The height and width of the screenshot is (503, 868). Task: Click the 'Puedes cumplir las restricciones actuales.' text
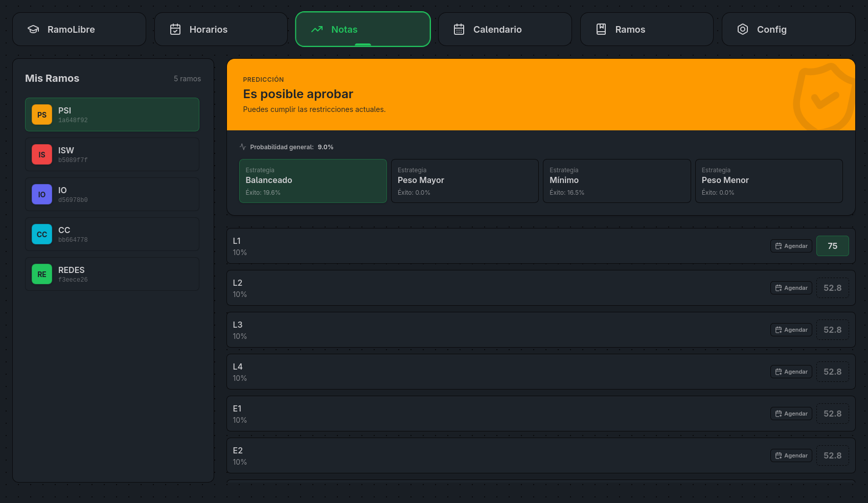point(314,109)
